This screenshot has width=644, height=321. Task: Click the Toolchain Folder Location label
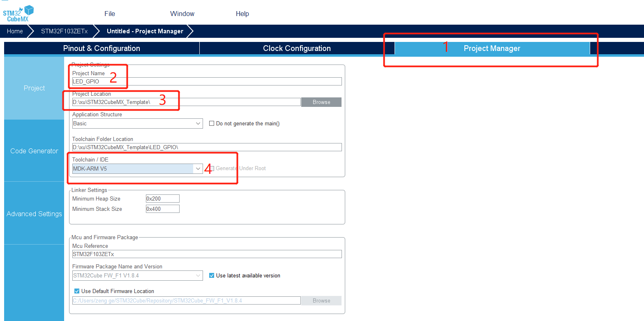[103, 139]
